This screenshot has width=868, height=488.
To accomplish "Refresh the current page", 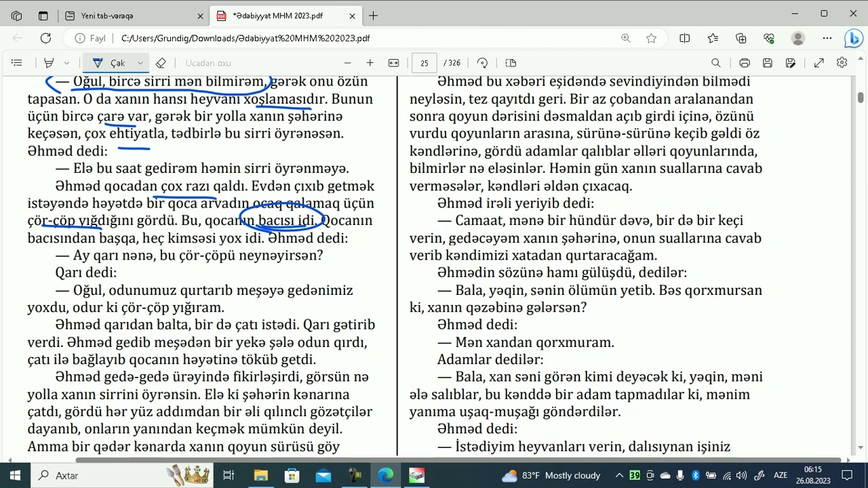I will [45, 39].
